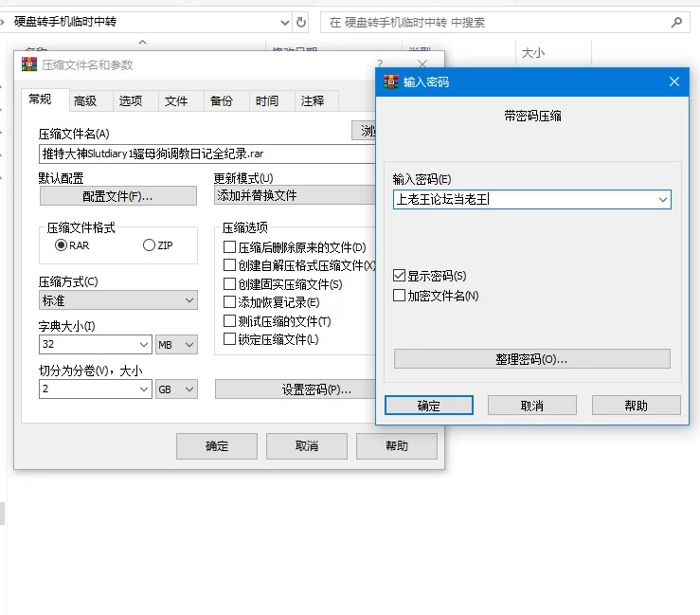Confirm archive settings with 确定 in main dialog
The width and height of the screenshot is (700, 615).
[x=217, y=445]
